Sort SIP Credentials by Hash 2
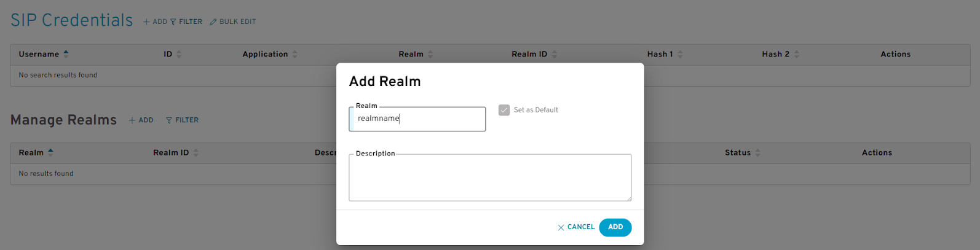The image size is (980, 250). pos(780,54)
